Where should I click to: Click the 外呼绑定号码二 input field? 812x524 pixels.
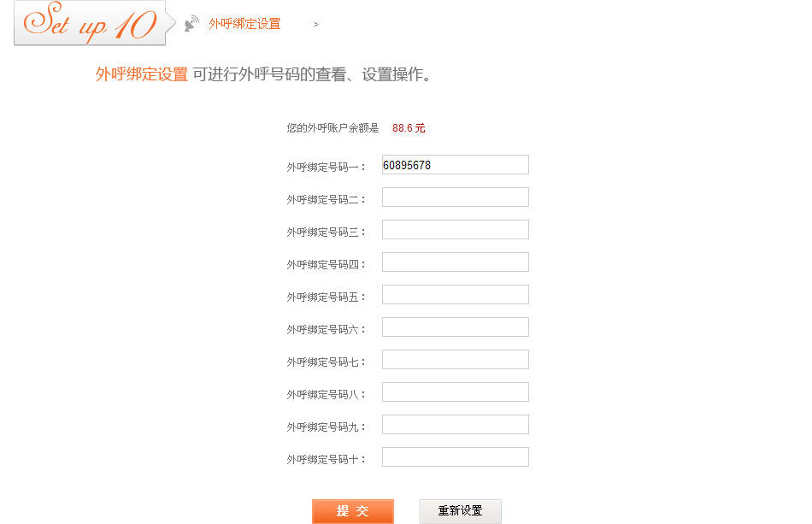click(455, 197)
